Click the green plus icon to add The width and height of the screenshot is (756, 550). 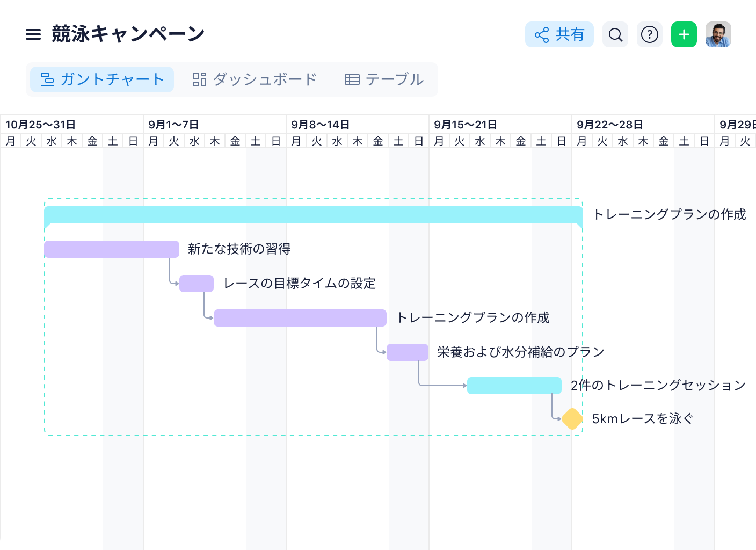684,34
